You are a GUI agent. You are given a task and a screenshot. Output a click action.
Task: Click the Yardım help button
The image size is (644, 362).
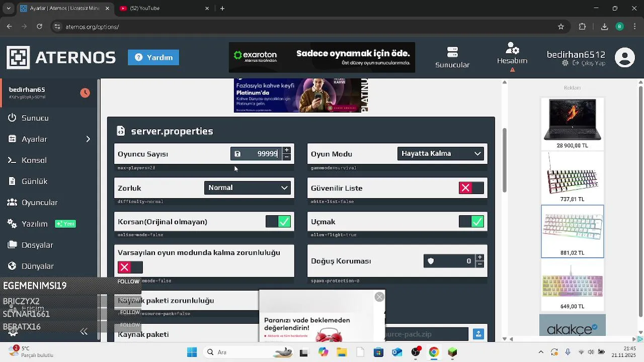coord(153,57)
